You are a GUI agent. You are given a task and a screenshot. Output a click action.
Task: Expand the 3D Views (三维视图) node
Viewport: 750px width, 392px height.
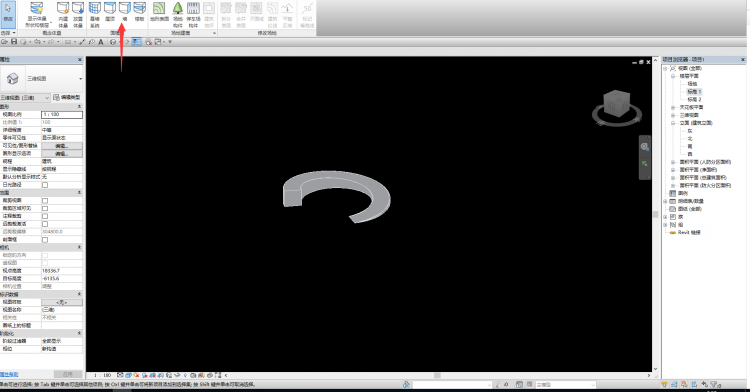(x=673, y=115)
